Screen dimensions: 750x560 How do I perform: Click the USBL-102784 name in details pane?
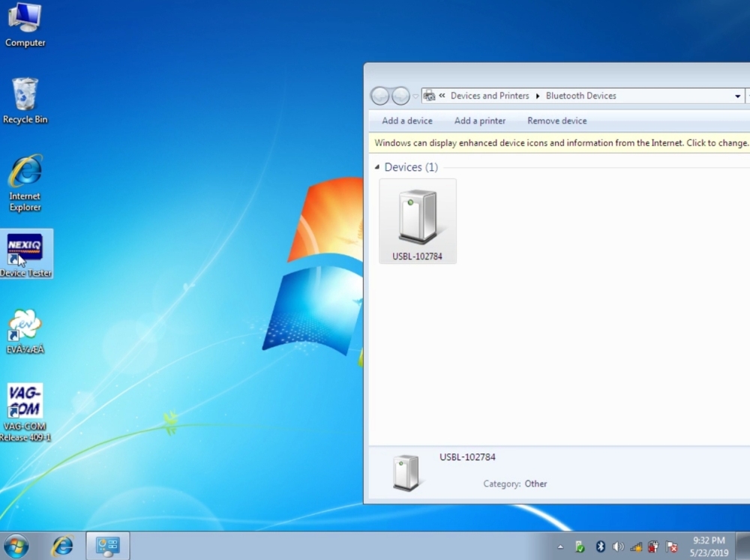point(467,457)
